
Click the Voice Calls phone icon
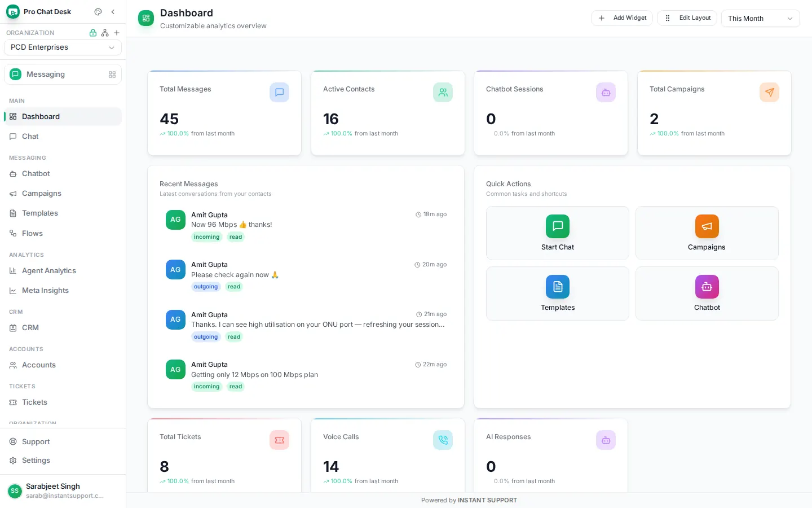443,440
